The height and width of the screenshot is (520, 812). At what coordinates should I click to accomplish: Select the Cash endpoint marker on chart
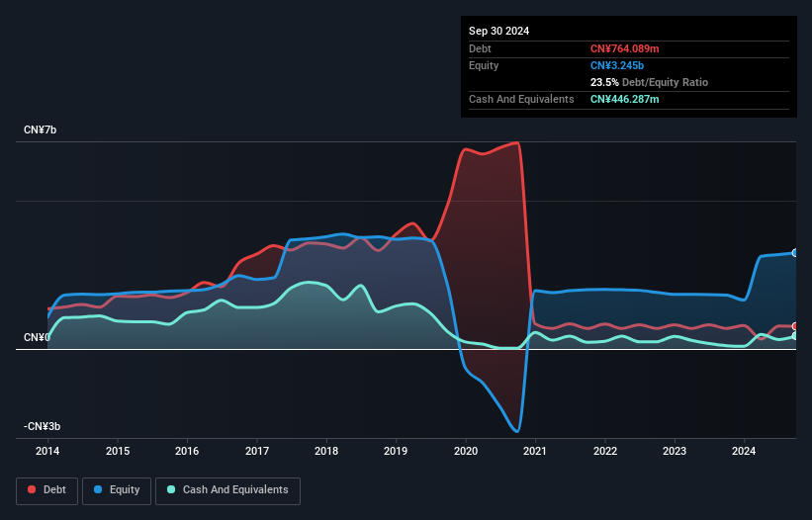click(795, 336)
